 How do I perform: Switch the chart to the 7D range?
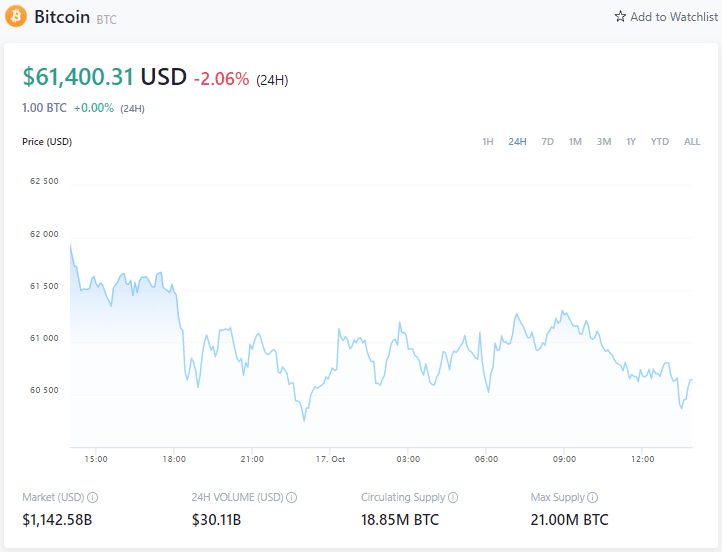coord(547,142)
